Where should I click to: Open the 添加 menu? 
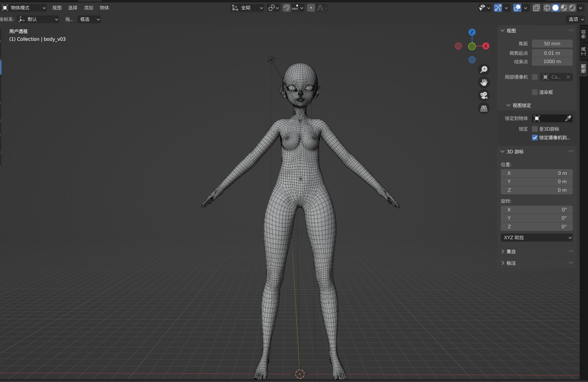88,8
